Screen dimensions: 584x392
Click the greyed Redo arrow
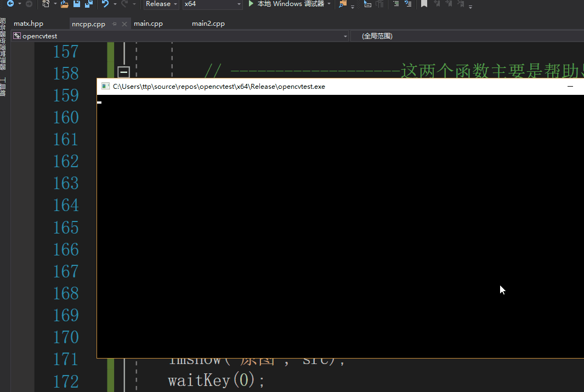click(x=125, y=4)
